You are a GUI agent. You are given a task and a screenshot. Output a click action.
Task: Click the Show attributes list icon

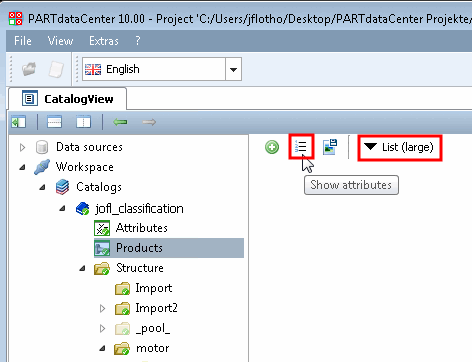pyautogui.click(x=301, y=147)
